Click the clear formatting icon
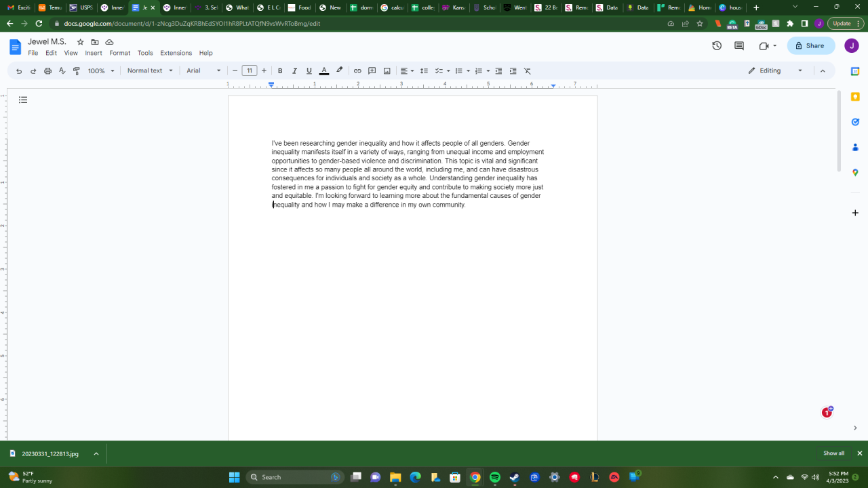 click(x=527, y=70)
